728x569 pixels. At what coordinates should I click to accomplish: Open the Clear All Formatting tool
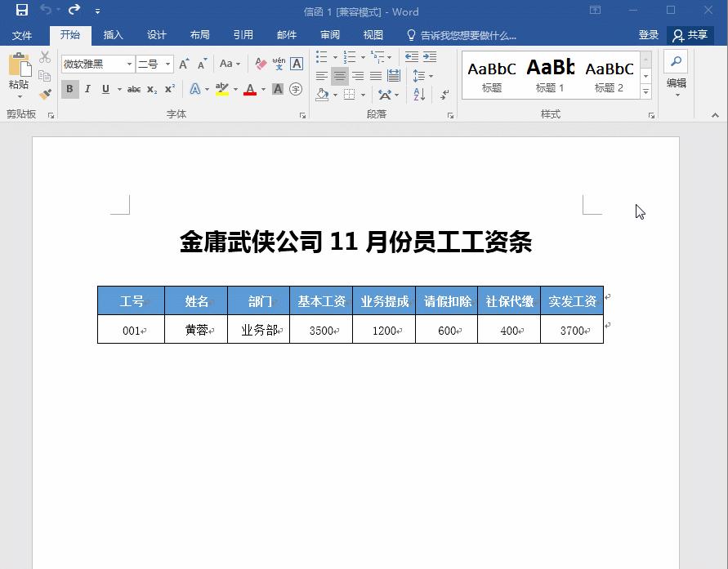(x=259, y=63)
